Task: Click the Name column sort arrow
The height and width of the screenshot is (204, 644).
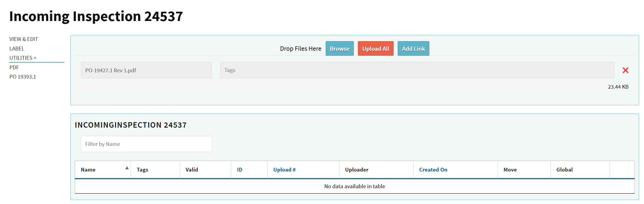Action: click(127, 168)
